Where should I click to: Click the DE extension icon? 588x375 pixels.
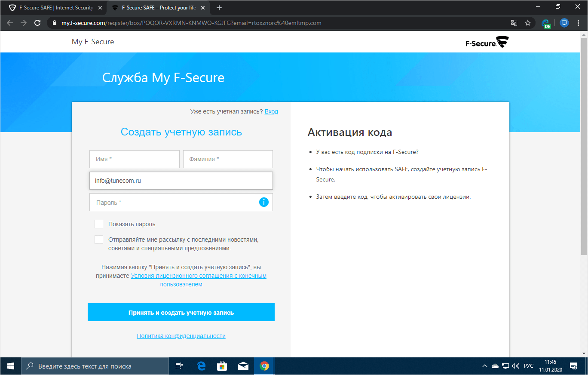coord(546,24)
